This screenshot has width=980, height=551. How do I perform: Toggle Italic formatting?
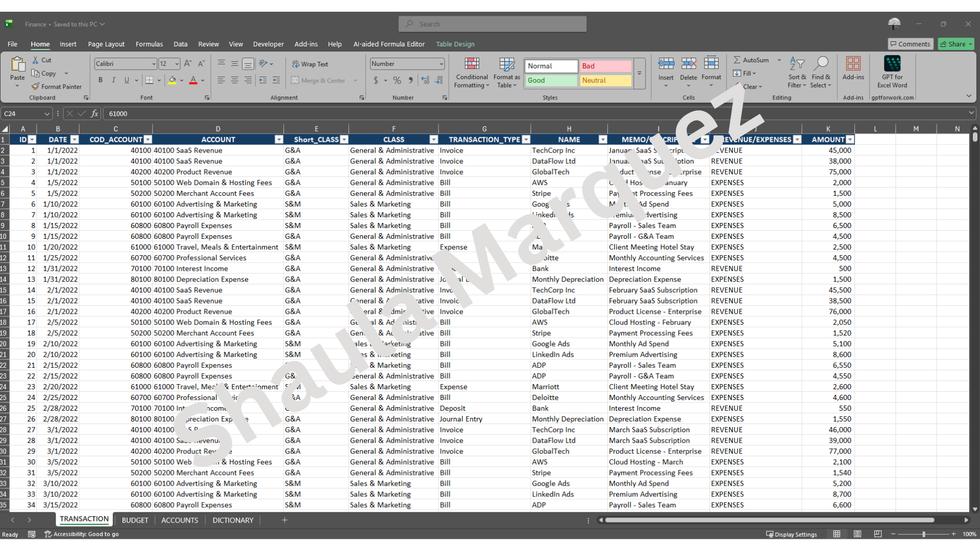113,80
